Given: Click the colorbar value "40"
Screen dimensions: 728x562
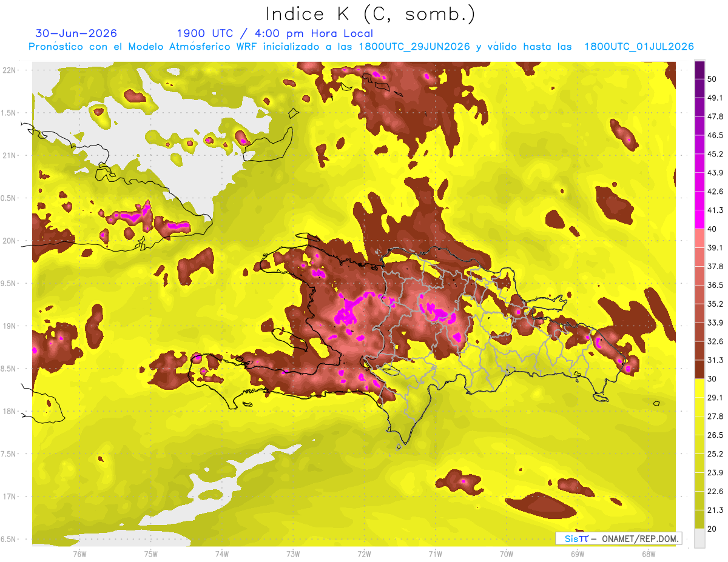Looking at the screenshot, I should (712, 229).
